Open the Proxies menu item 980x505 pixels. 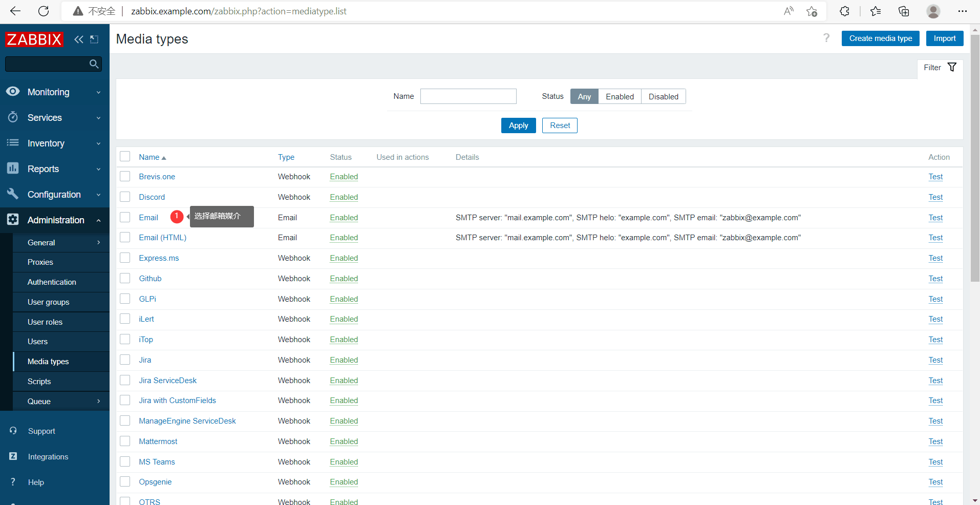(61, 262)
